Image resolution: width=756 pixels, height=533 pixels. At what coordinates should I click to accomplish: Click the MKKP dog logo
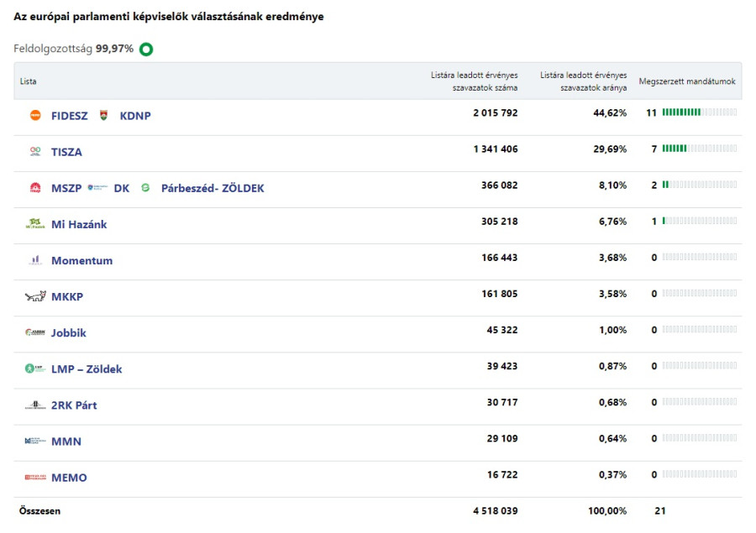pos(35,296)
